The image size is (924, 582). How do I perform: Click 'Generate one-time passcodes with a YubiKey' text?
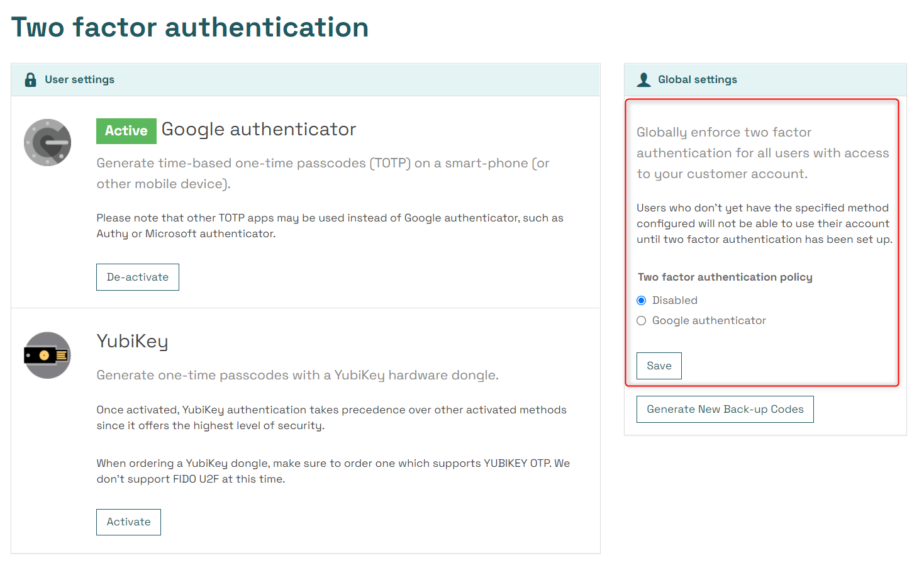pyautogui.click(x=298, y=376)
